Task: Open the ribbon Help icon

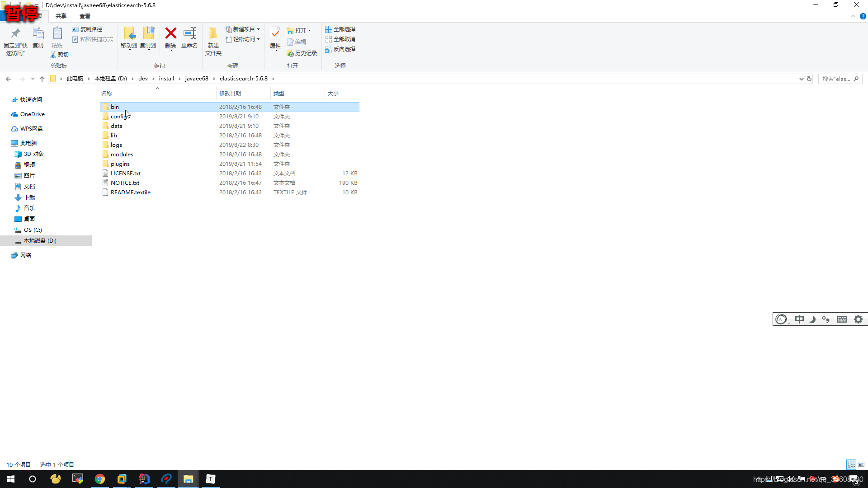Action: click(x=863, y=16)
